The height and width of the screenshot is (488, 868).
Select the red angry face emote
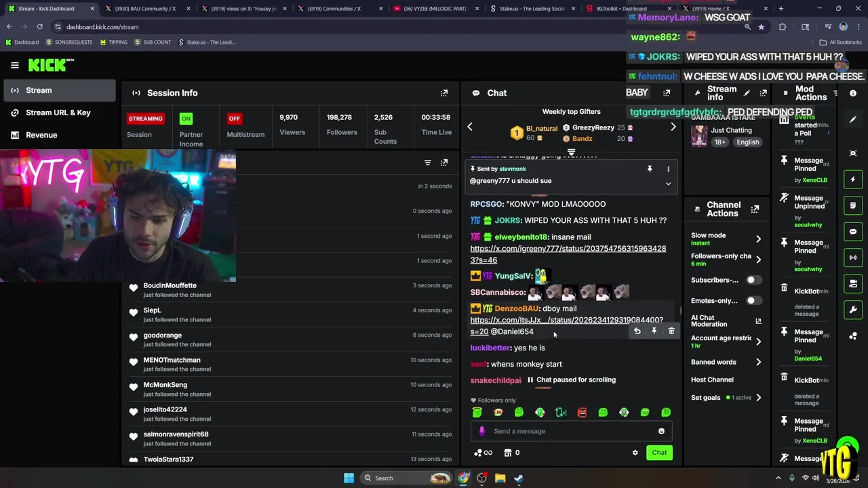click(x=582, y=412)
